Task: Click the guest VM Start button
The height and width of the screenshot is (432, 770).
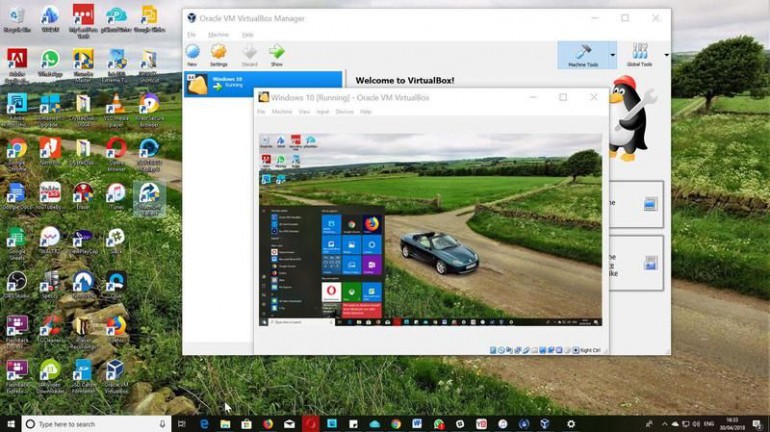Action: coord(264,322)
